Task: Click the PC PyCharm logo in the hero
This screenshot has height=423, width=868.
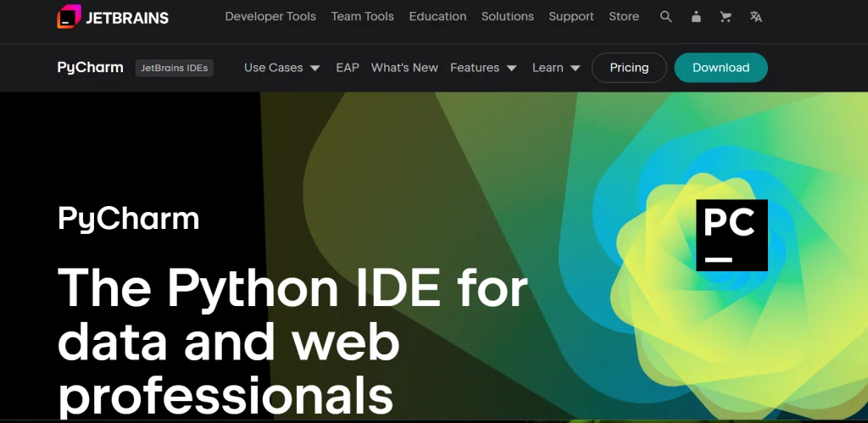Action: tap(731, 236)
